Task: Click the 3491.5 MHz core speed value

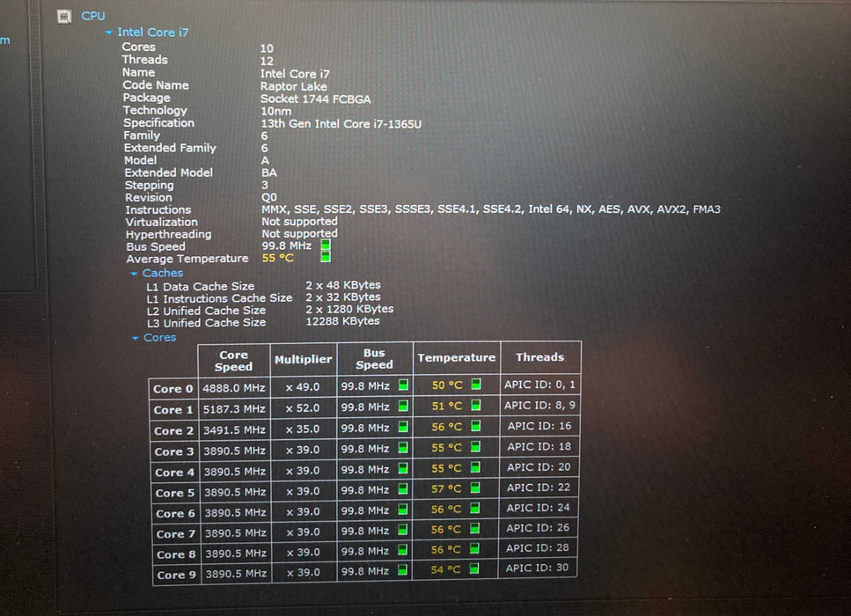Action: click(x=234, y=430)
